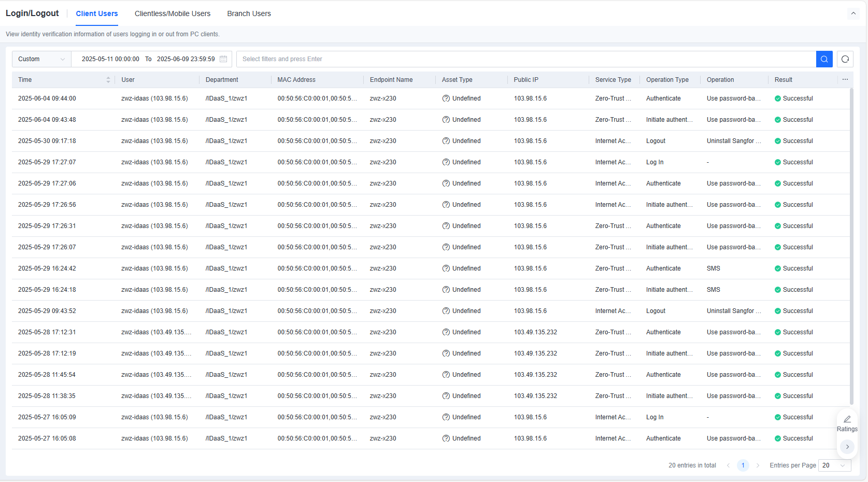Viewport: 868px width, 482px height.
Task: Open the Entries per Page 20 dropdown
Action: click(x=834, y=465)
